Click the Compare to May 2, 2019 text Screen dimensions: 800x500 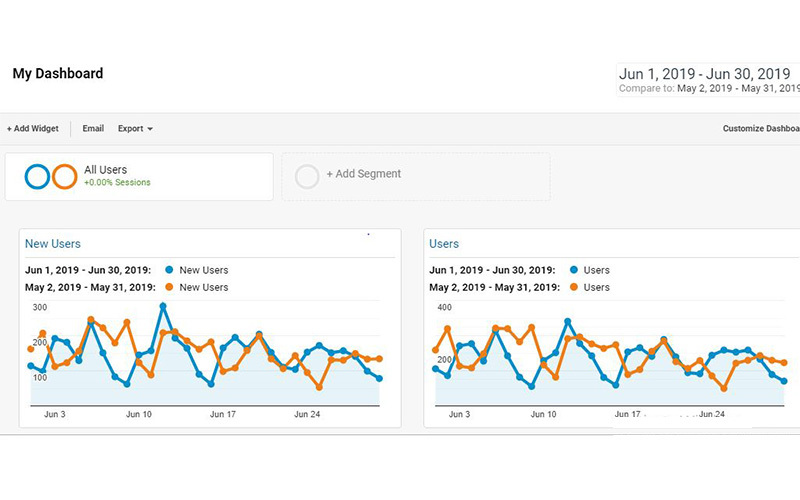pyautogui.click(x=709, y=88)
